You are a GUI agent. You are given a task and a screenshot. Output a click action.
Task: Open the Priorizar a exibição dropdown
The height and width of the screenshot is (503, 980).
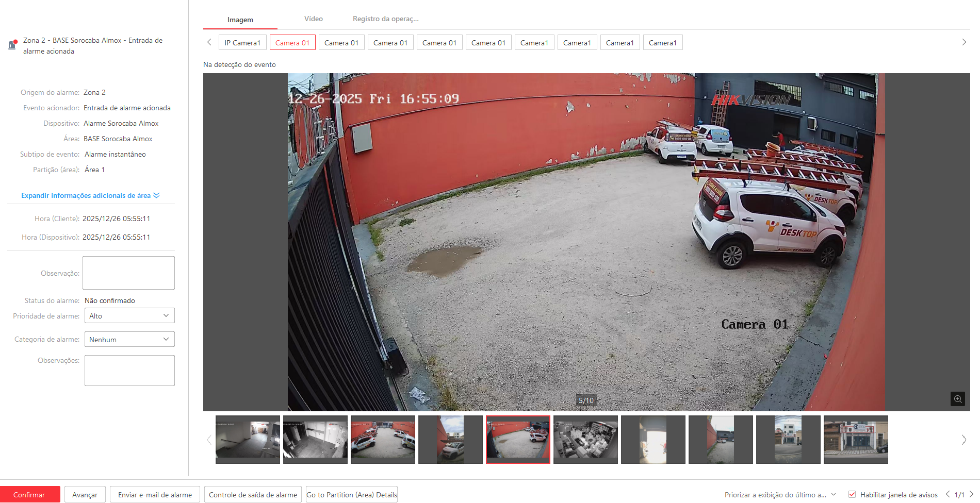780,495
